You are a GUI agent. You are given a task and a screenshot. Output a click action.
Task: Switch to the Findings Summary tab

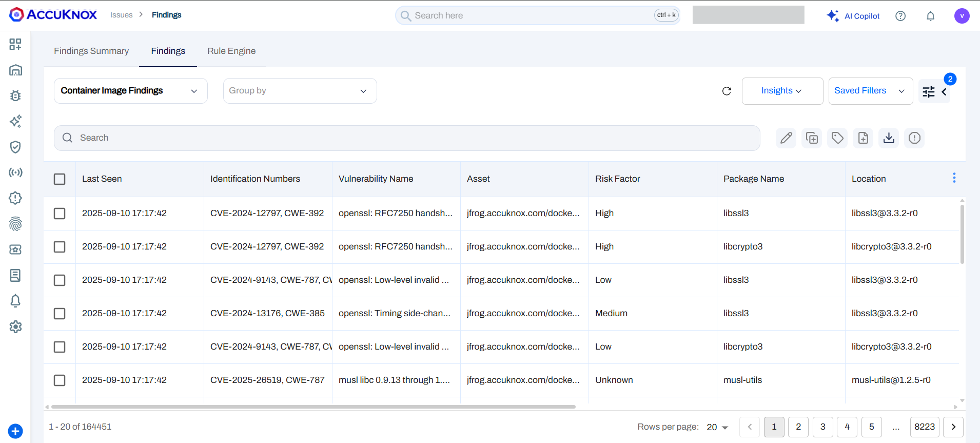(91, 51)
